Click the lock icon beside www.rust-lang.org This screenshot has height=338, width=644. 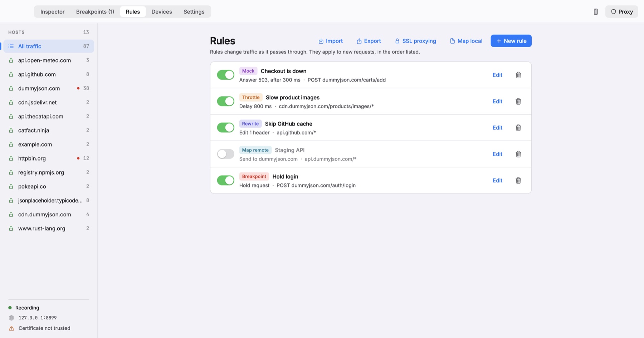11,229
